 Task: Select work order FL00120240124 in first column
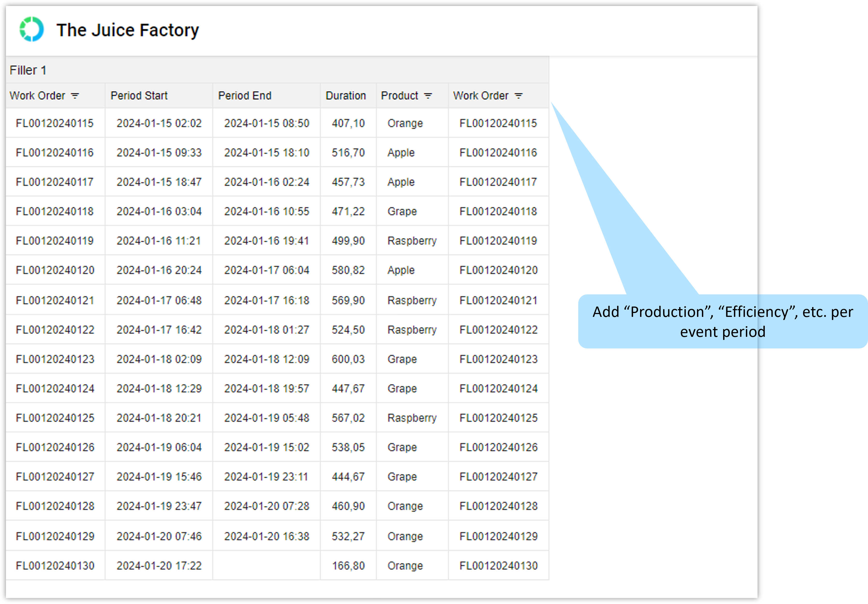point(55,389)
